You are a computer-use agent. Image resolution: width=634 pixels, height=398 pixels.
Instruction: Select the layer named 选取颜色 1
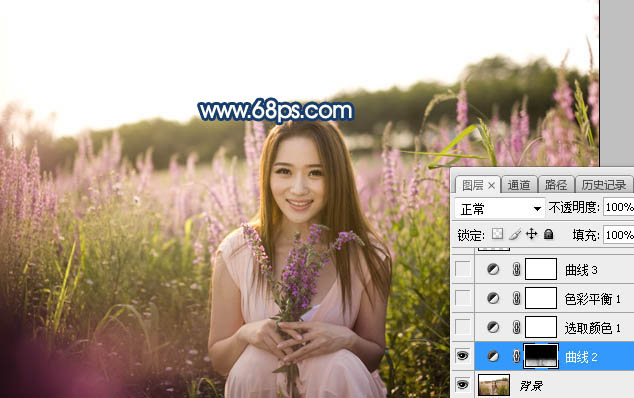pos(592,328)
